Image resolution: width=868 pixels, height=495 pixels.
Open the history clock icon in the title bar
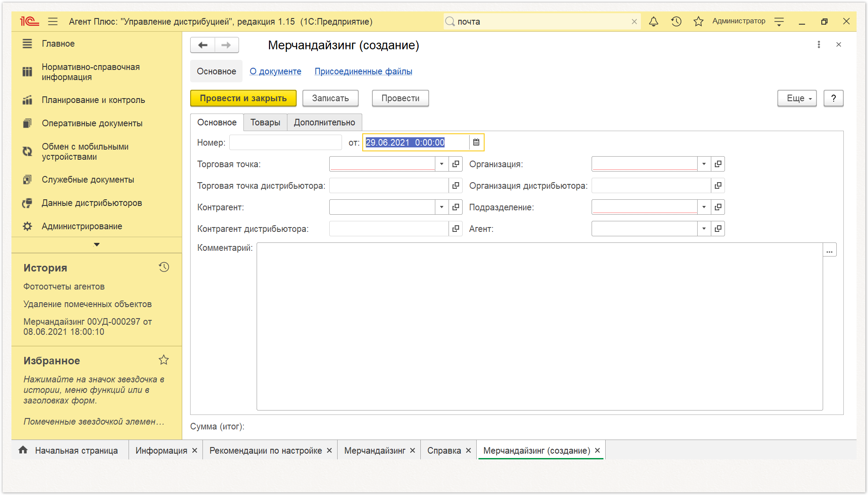click(676, 21)
